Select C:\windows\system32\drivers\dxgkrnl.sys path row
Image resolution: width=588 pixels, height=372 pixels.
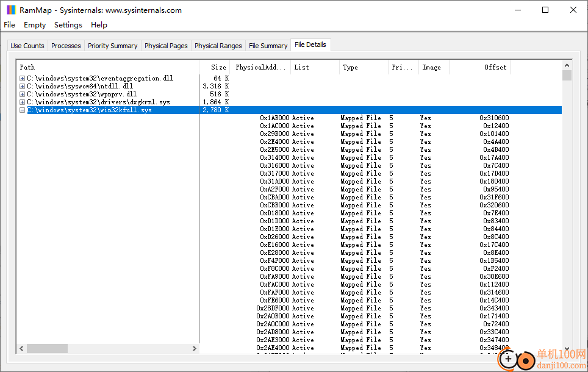point(98,102)
